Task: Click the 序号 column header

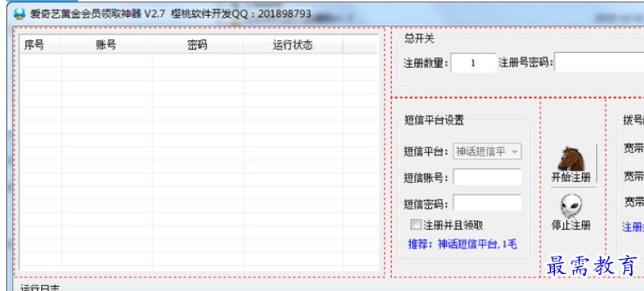Action: pos(41,45)
